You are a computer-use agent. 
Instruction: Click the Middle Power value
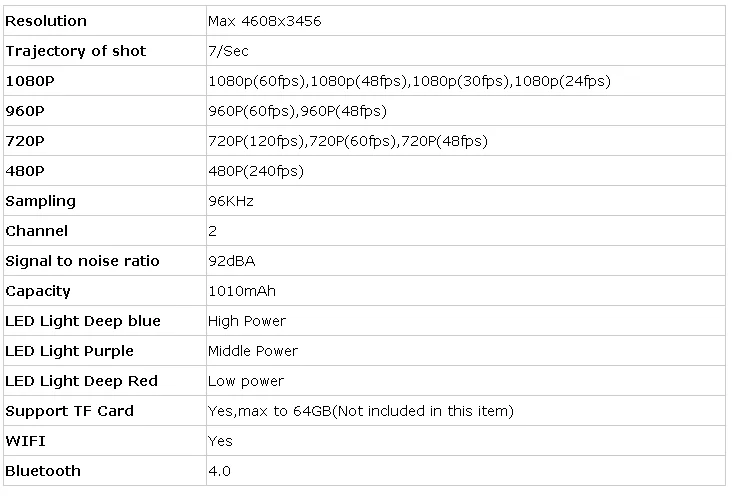[253, 351]
